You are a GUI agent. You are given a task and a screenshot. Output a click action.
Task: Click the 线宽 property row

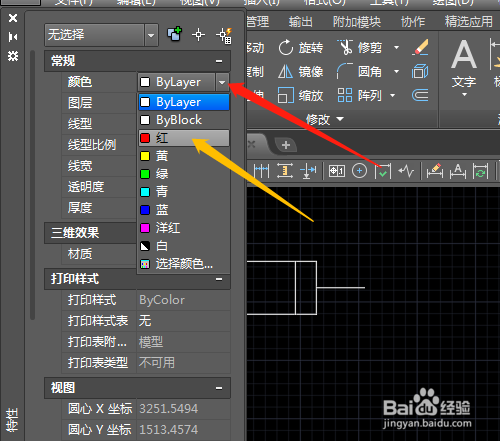(x=99, y=166)
